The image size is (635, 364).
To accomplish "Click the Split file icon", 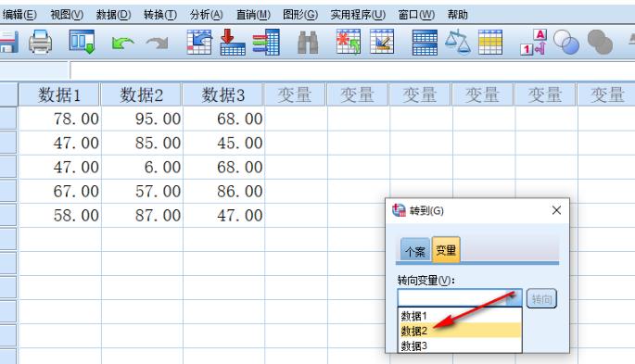I will click(x=425, y=43).
